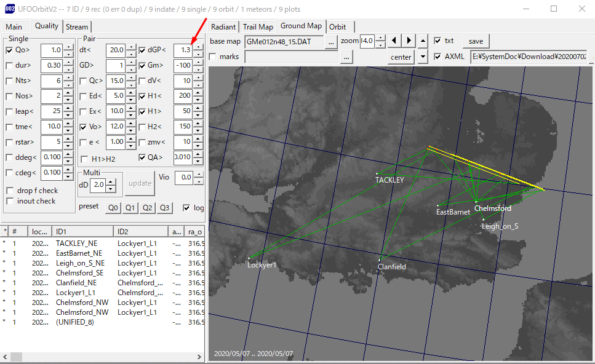The width and height of the screenshot is (595, 364).
Task: Increase the dD multi value
Action: click(111, 181)
